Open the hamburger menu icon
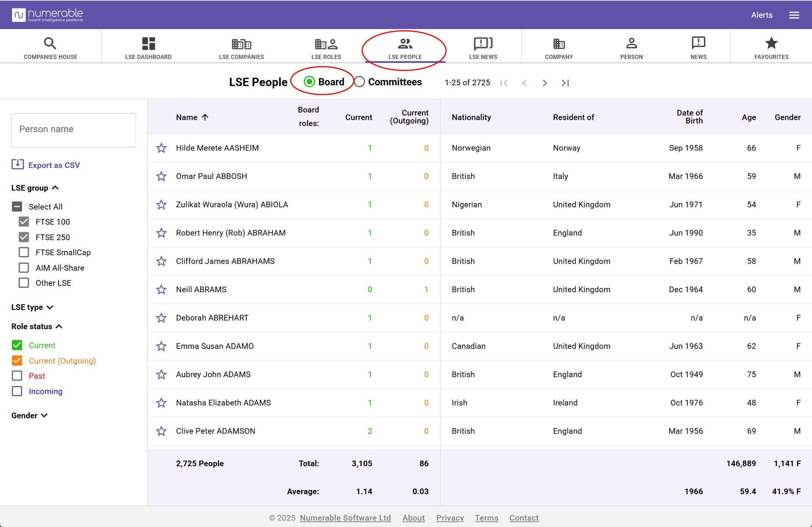Viewport: 812px width, 527px height. tap(794, 15)
